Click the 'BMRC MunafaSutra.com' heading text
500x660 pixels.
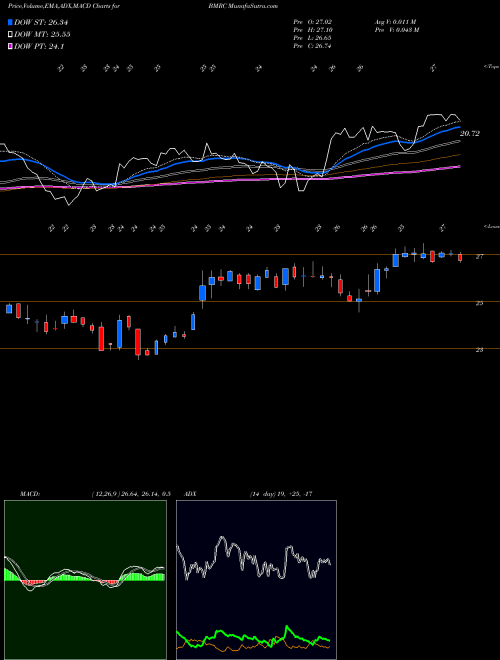tap(243, 6)
